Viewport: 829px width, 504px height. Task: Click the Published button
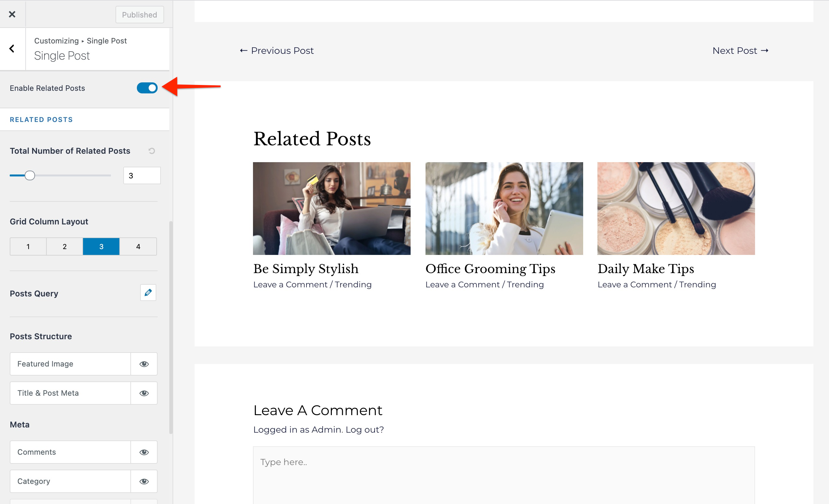(x=139, y=15)
